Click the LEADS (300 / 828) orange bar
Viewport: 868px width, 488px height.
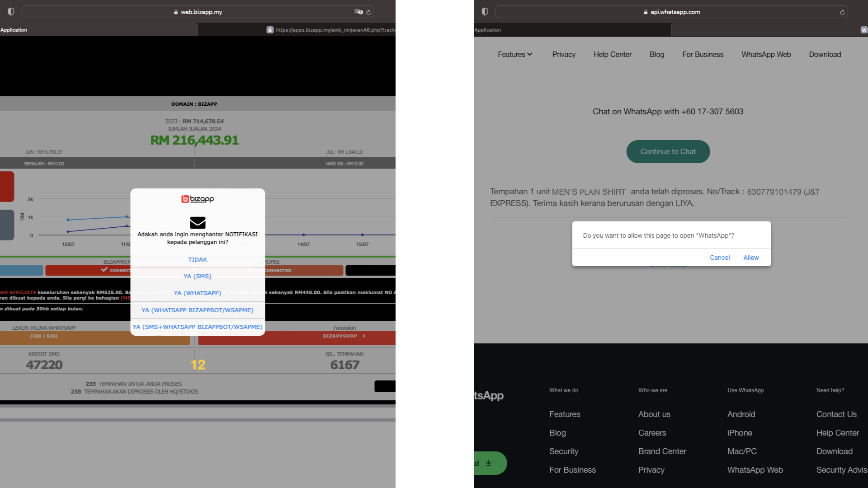95,338
